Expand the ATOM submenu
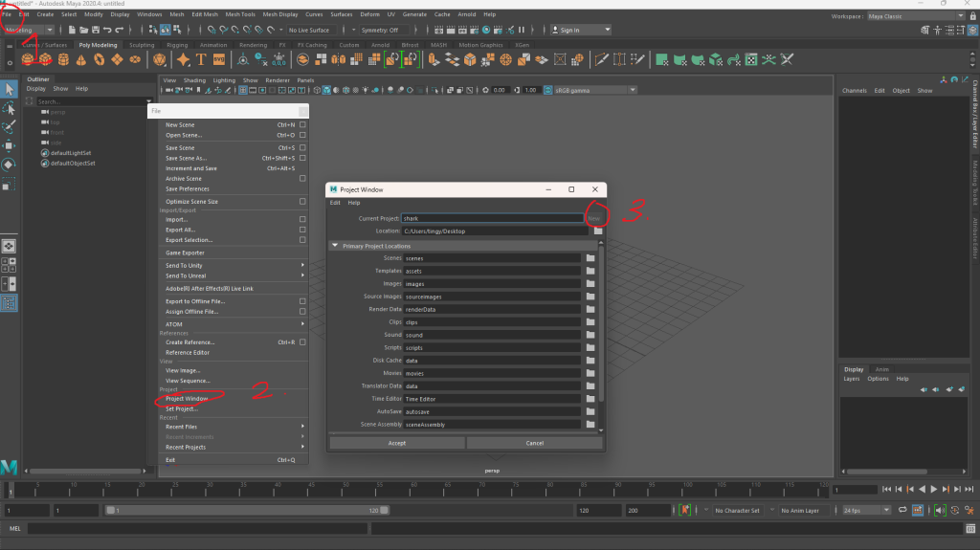The width and height of the screenshot is (980, 550). [x=232, y=324]
